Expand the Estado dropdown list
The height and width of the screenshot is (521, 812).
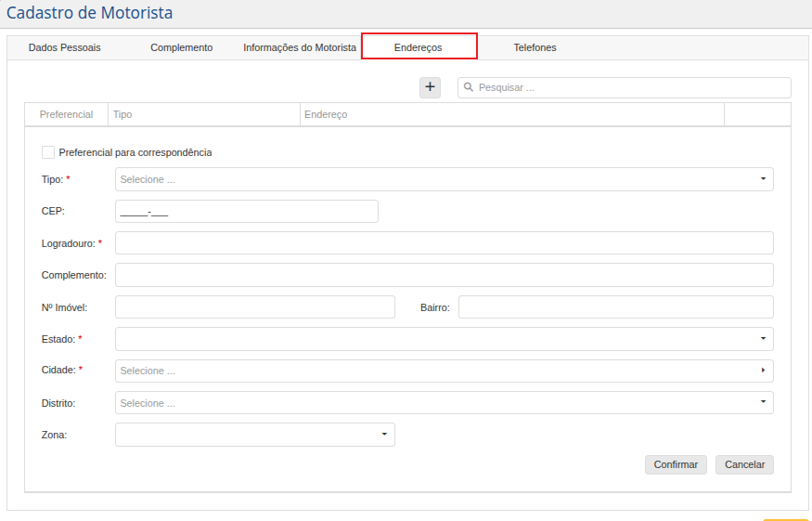(444, 339)
